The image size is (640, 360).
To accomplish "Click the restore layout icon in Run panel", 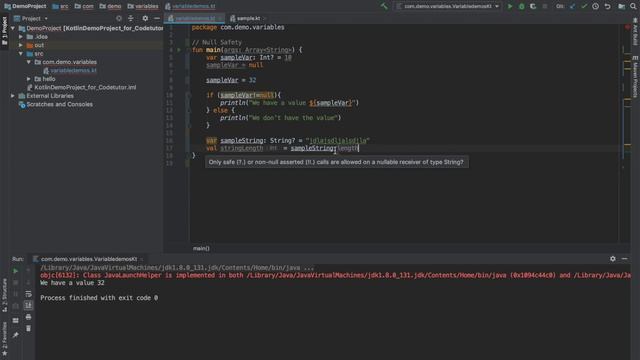I will point(16,320).
